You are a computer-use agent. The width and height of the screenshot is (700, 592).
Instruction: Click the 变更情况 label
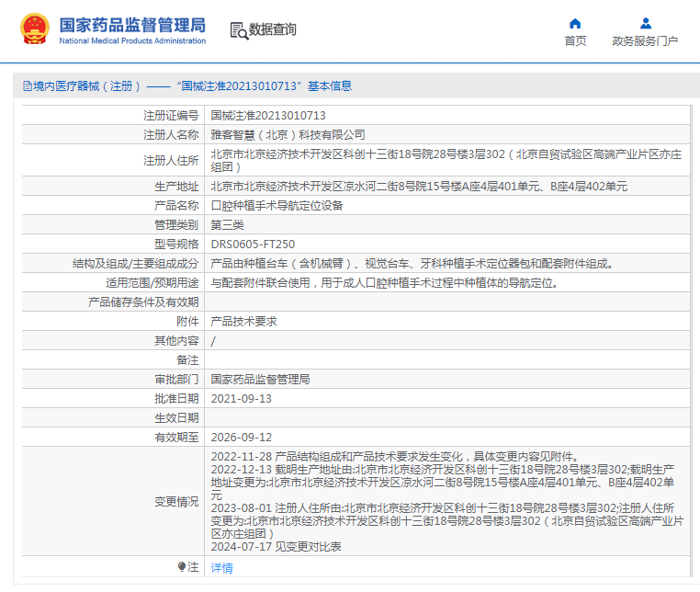pyautogui.click(x=176, y=502)
